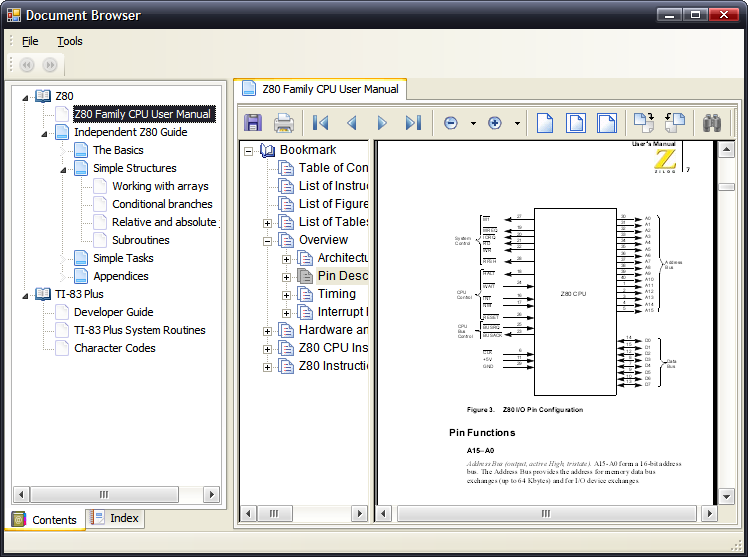The image size is (748, 557).
Task: Click the zoom out (minus) button
Action: pyautogui.click(x=451, y=123)
